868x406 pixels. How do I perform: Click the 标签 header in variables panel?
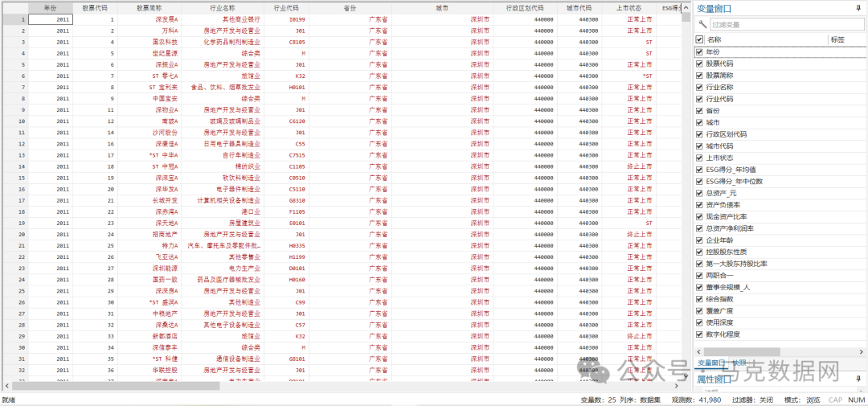pyautogui.click(x=837, y=40)
